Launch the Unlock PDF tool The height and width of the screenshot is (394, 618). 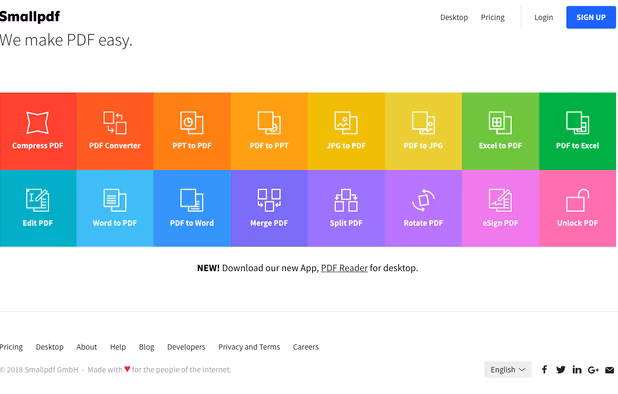pos(577,208)
